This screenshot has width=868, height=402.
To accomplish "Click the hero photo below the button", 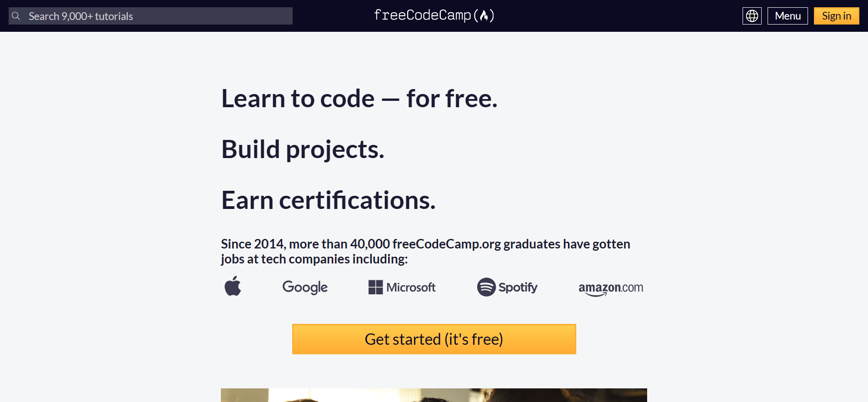I will 434,395.
